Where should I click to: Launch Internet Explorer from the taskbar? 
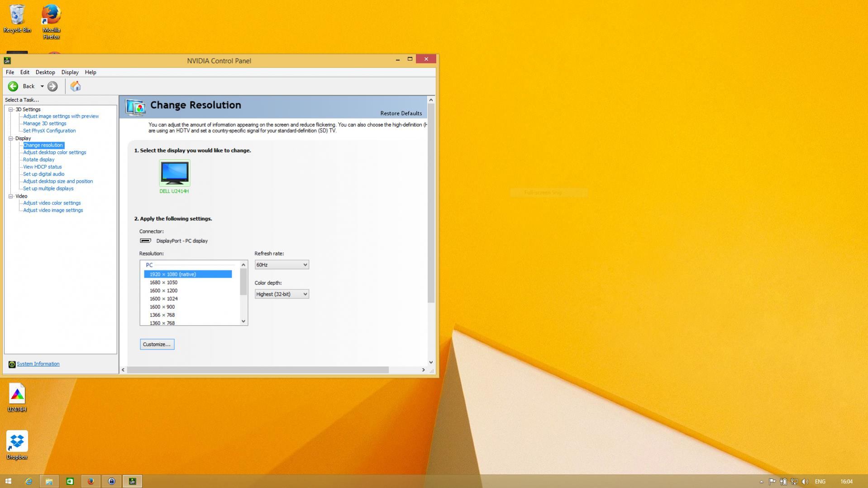pyautogui.click(x=29, y=481)
